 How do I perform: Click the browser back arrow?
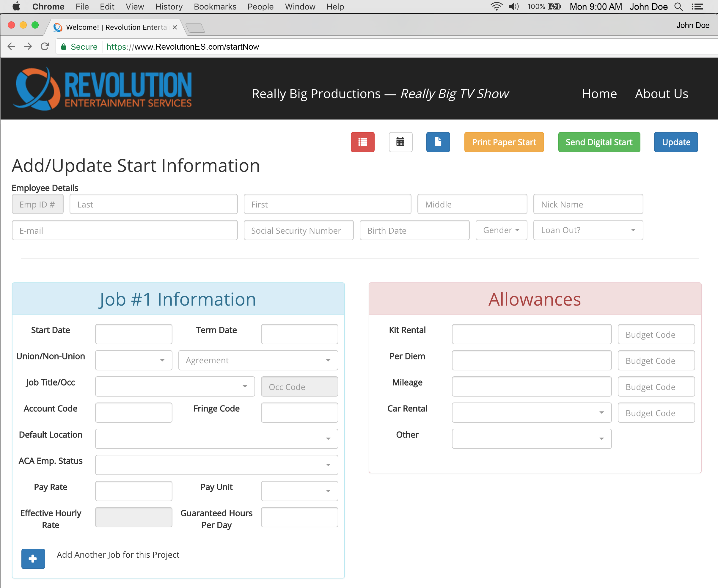tap(11, 46)
